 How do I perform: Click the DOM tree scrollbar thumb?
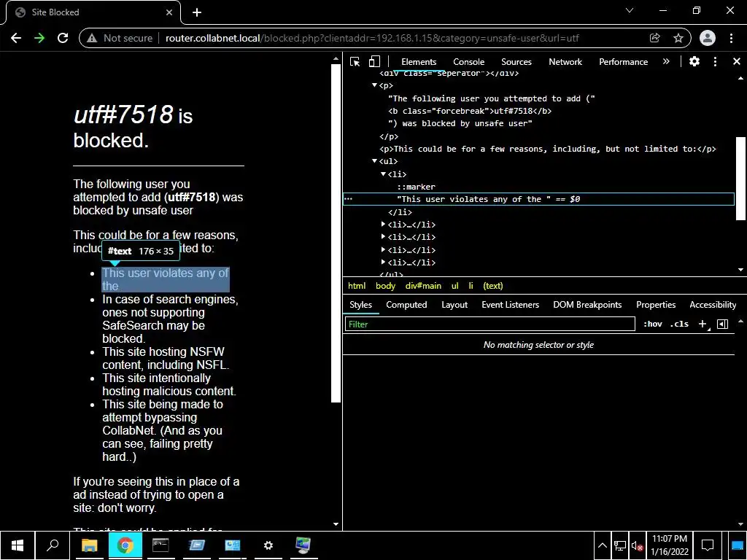click(740, 179)
